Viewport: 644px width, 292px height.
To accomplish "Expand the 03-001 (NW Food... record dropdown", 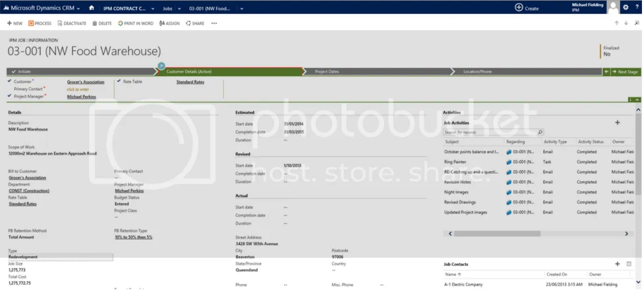I will point(241,8).
